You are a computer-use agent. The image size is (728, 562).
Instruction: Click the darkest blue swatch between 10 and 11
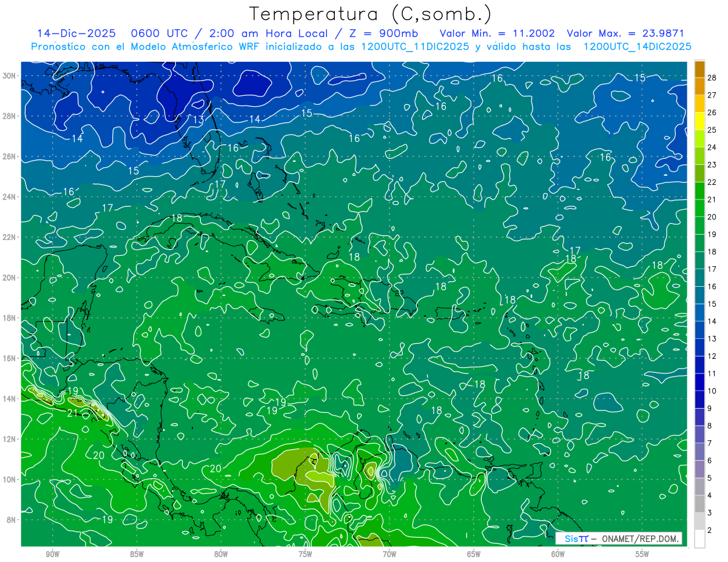click(x=699, y=382)
